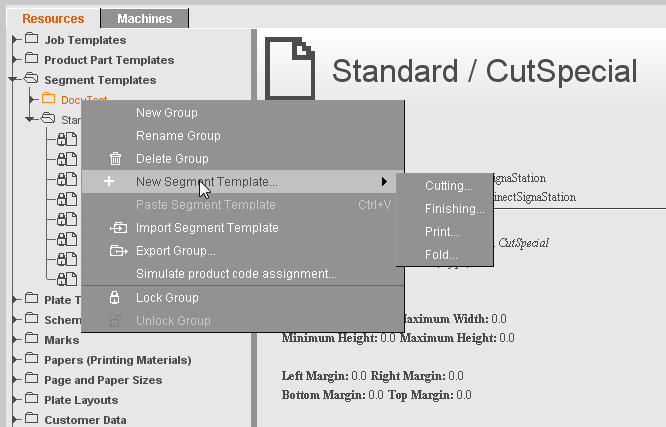Image resolution: width=666 pixels, height=427 pixels.
Task: Choose Rename Group from context menu
Action: 178,136
